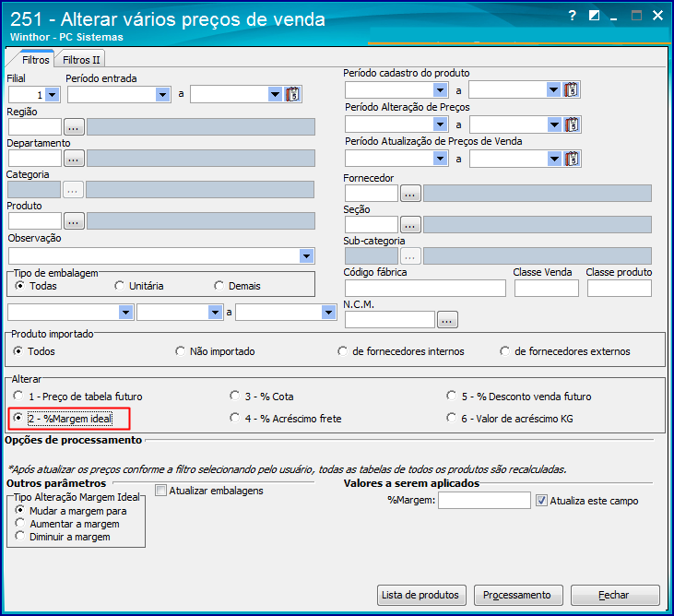This screenshot has width=674, height=616.
Task: Open N.C.M. lookup ellipsis button
Action: click(x=447, y=320)
